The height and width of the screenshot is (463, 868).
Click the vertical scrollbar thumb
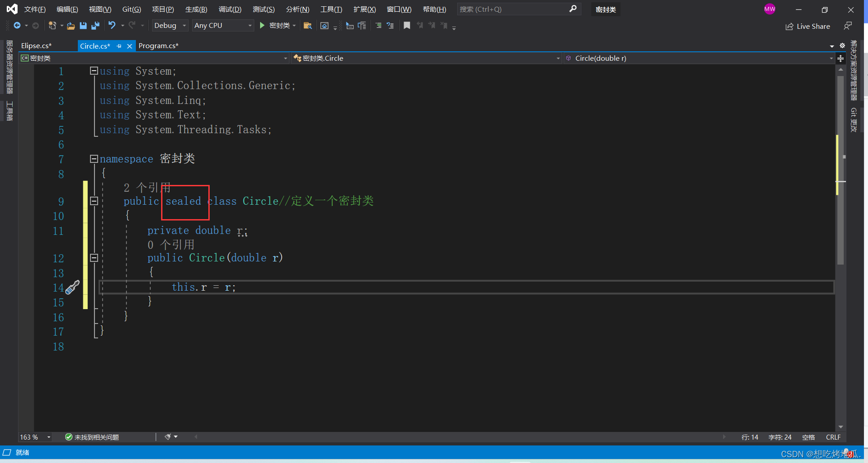coord(840,170)
